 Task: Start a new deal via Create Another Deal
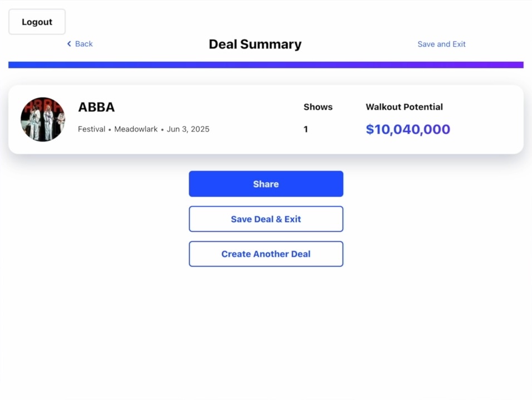266,254
